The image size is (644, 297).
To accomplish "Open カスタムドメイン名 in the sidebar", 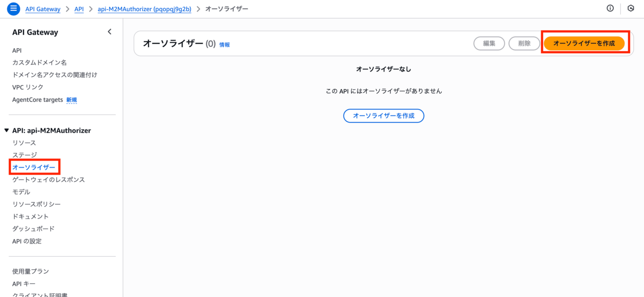I will pos(39,63).
